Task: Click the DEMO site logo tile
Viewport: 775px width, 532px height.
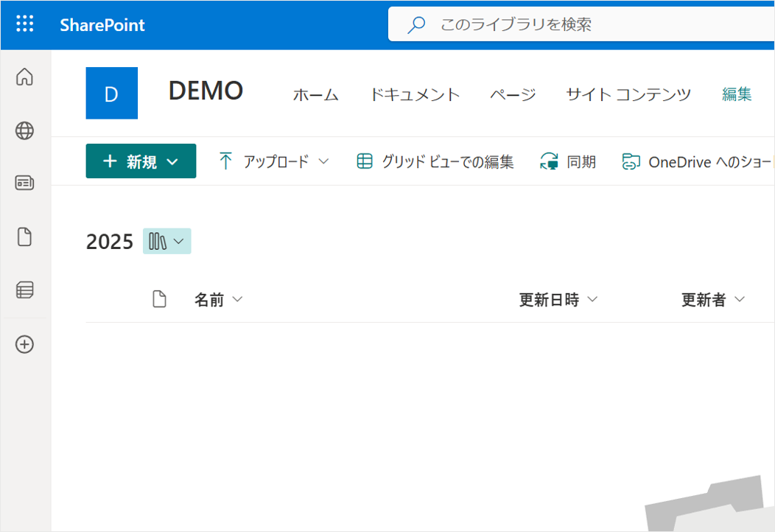Action: (112, 93)
